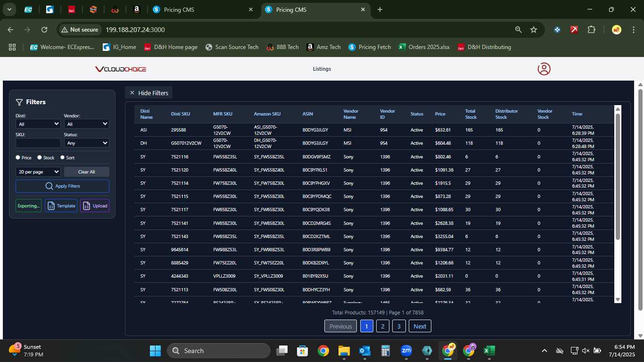Click the Exporting button
The height and width of the screenshot is (362, 644).
click(28, 206)
